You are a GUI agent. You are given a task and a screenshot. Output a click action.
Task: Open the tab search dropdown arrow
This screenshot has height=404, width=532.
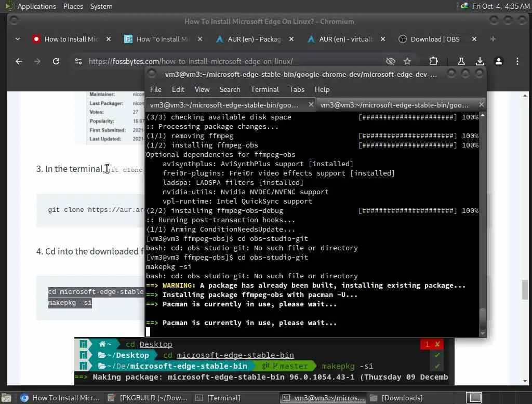18,39
